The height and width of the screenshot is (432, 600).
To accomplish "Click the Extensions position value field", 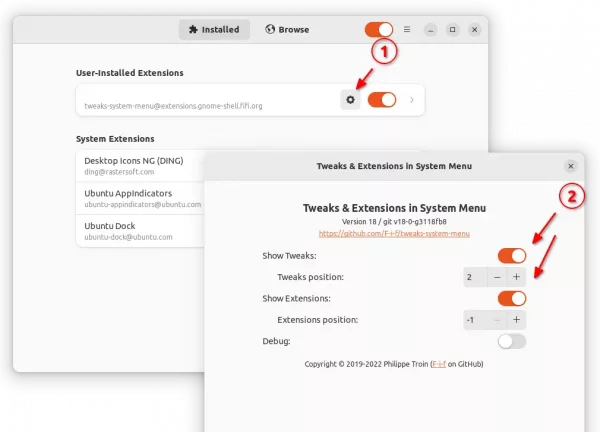I will click(x=475, y=320).
